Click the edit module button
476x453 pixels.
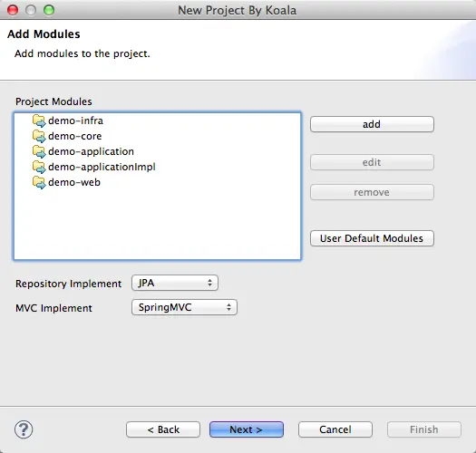[372, 162]
